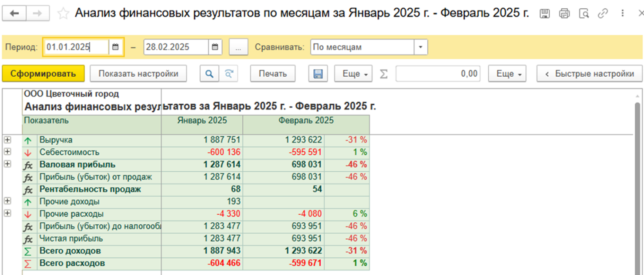Image resolution: width=644 pixels, height=275 pixels.
Task: Click the find magnifier icon in toolbar
Action: point(209,74)
